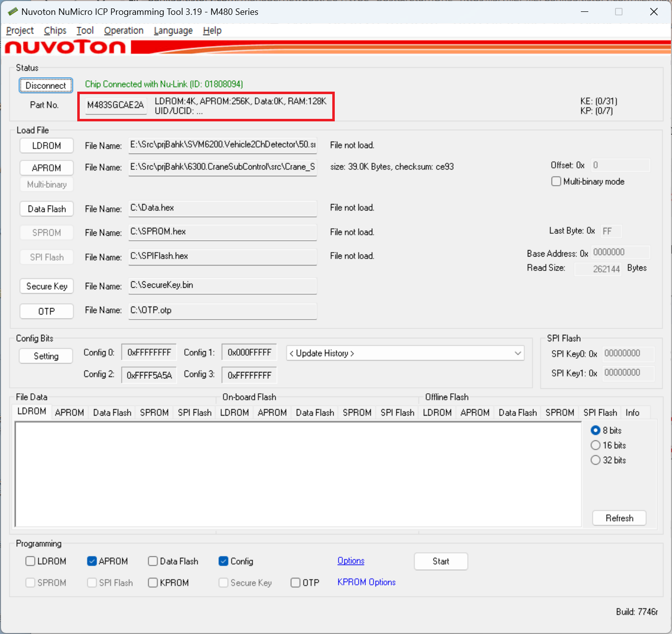Click the LDROM file name field

[x=223, y=145]
